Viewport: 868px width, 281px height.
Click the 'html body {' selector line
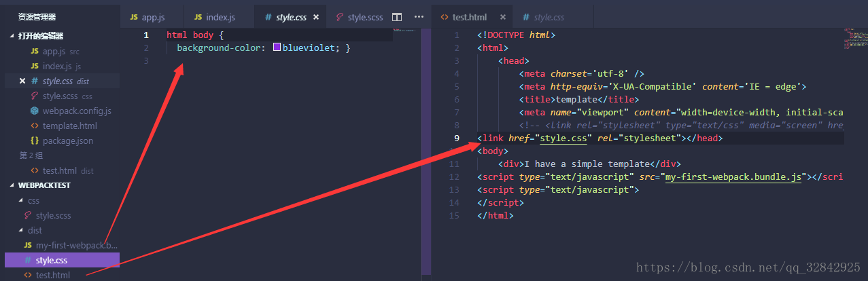pyautogui.click(x=195, y=35)
